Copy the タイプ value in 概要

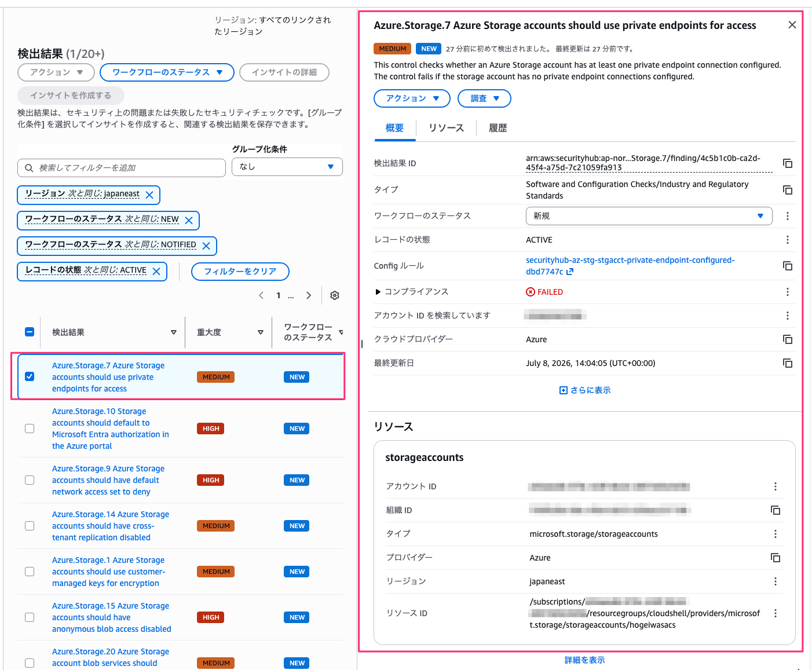[788, 190]
